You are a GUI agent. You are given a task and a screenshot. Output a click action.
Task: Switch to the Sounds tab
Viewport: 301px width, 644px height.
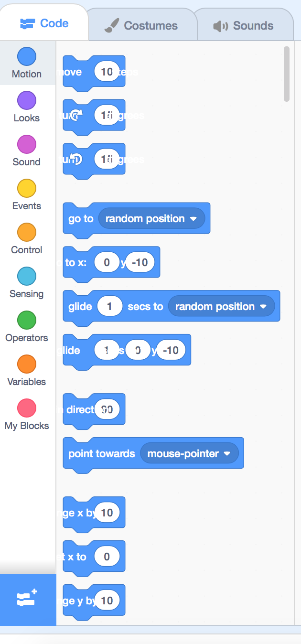pyautogui.click(x=243, y=26)
